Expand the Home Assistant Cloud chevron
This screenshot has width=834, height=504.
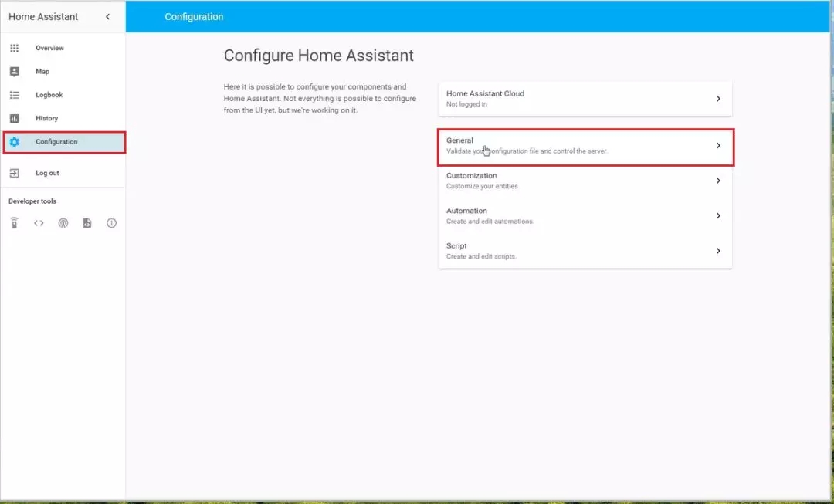(x=718, y=99)
